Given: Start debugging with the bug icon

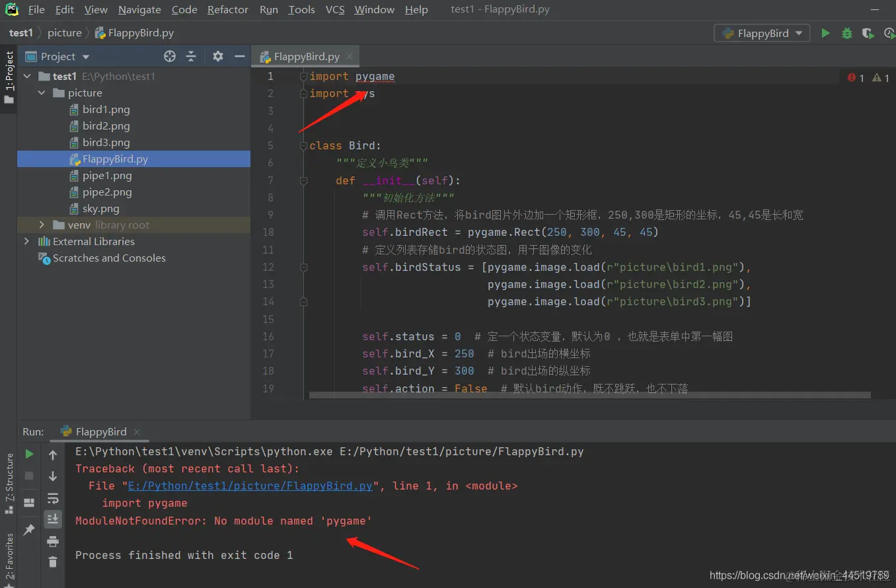Looking at the screenshot, I should click(846, 33).
